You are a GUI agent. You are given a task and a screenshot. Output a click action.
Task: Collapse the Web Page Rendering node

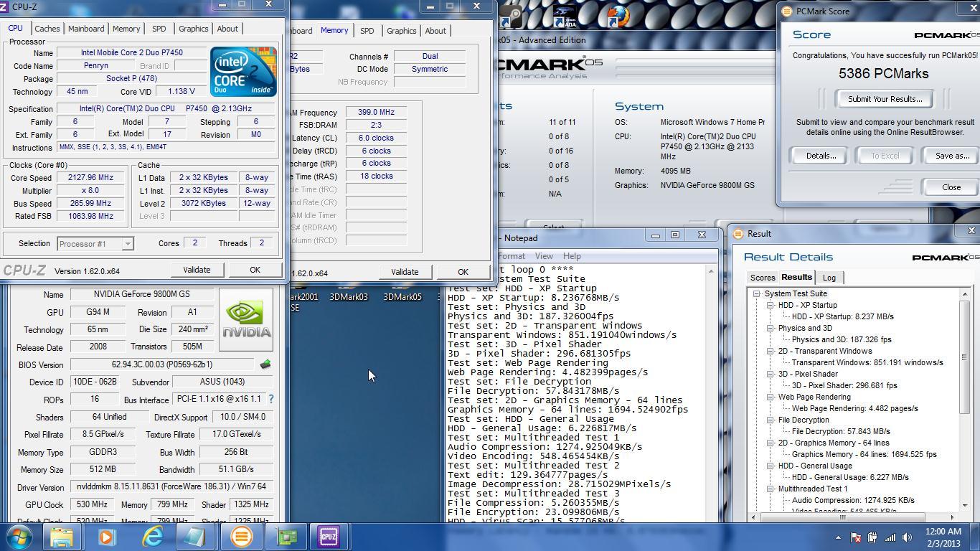pos(770,397)
